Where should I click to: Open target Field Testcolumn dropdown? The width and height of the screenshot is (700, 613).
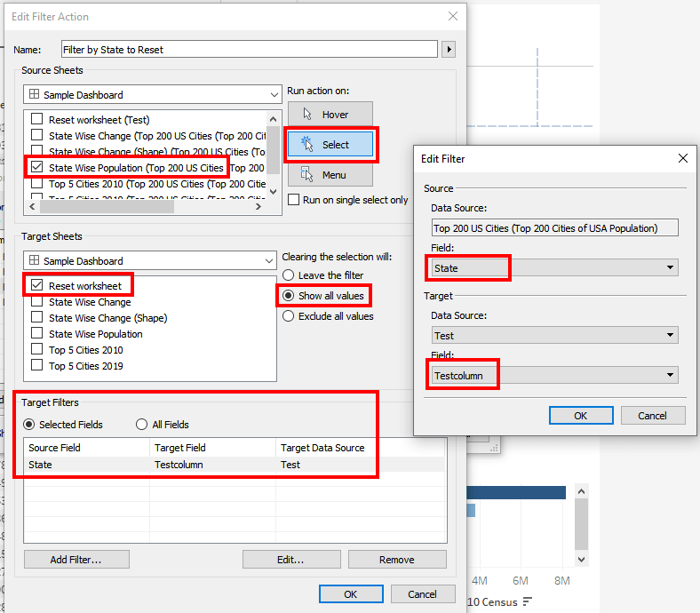coord(555,376)
